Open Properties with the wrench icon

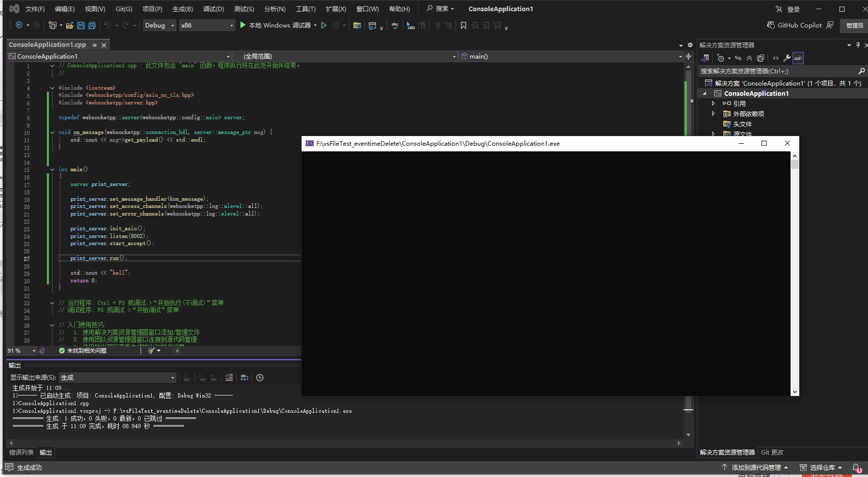tap(787, 58)
